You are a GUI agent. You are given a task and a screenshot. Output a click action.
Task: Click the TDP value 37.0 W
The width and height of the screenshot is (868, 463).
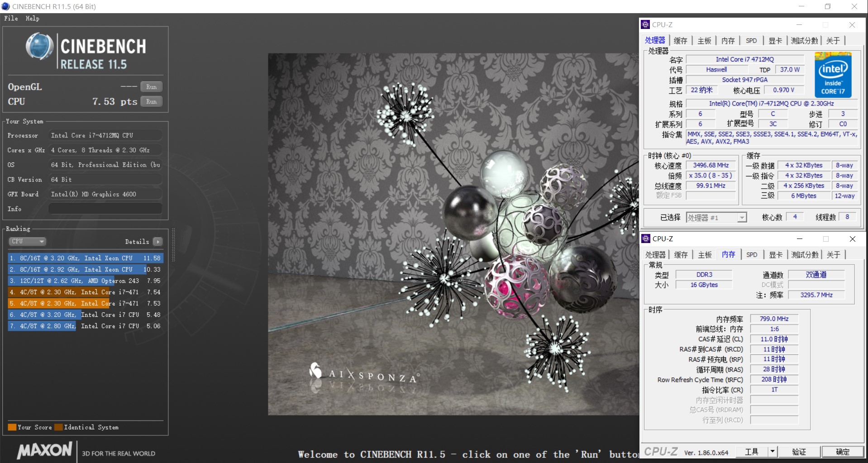pyautogui.click(x=790, y=70)
